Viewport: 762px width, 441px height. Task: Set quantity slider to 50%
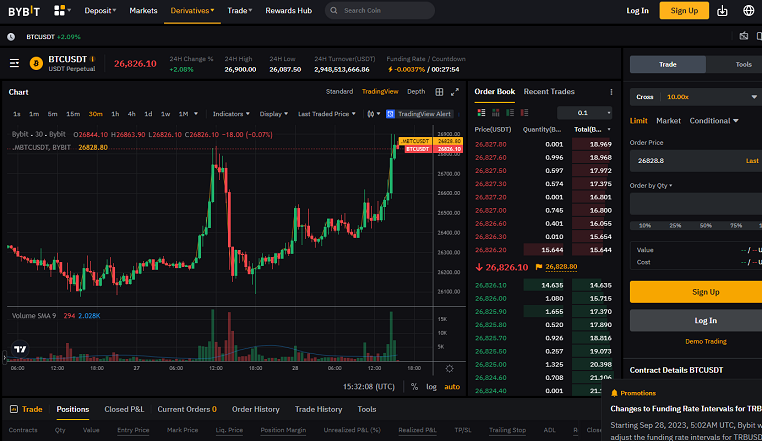click(706, 226)
